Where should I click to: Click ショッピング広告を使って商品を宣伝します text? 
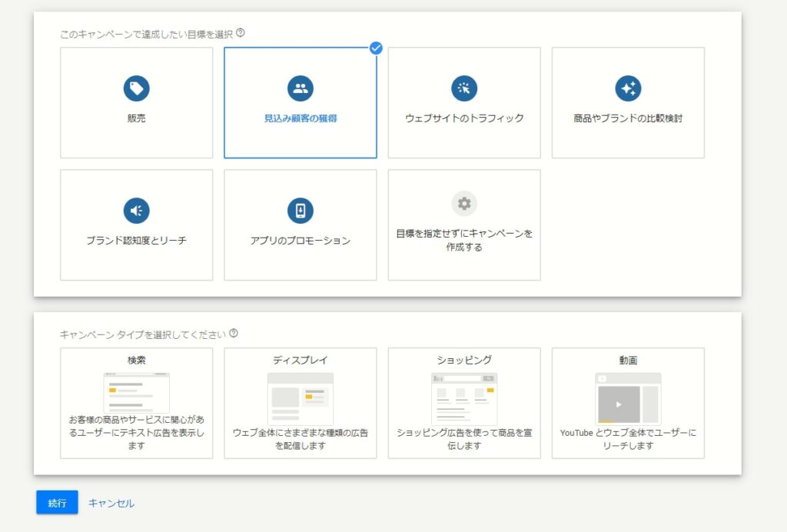coord(464,439)
